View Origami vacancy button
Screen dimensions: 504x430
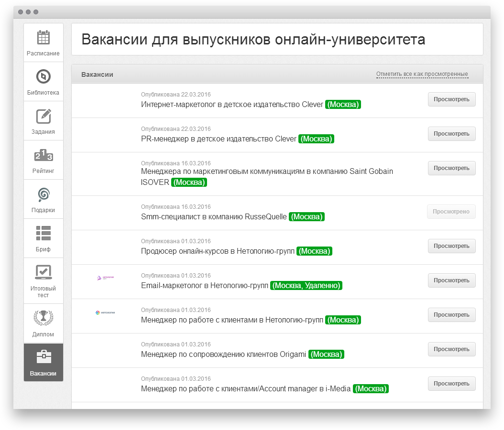[451, 349]
